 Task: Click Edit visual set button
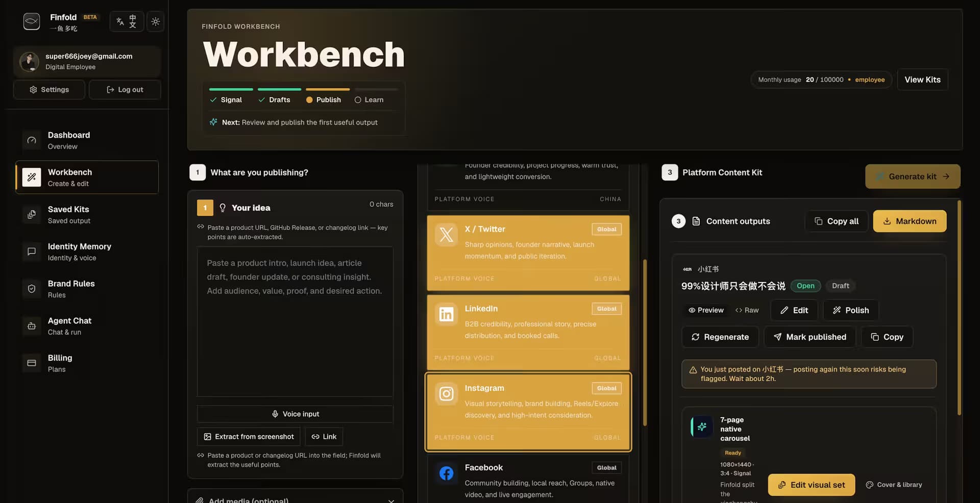pyautogui.click(x=811, y=485)
